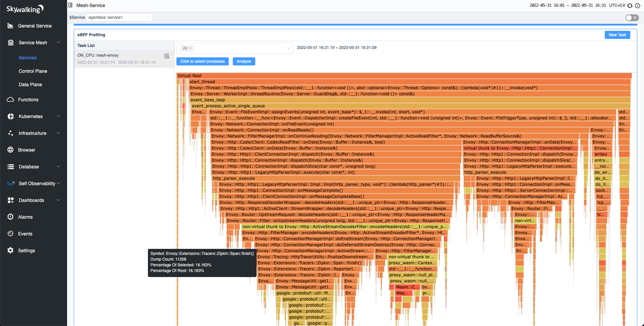
Task: Go to Control Plane menu item
Action: [33, 71]
